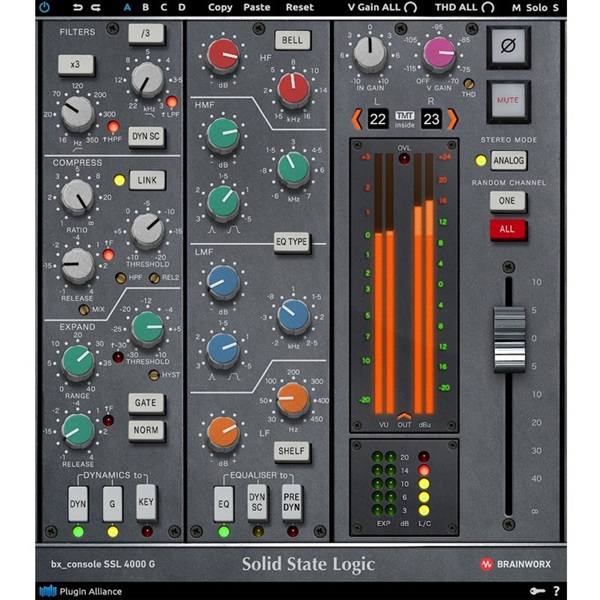600x600 pixels.
Task: Toggle the HF BELL button
Action: pyautogui.click(x=292, y=40)
